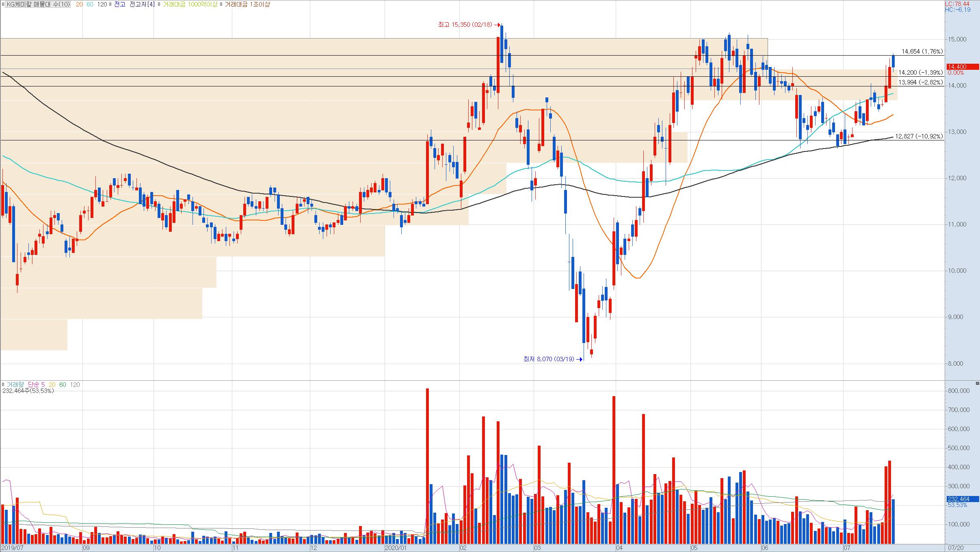980x552 pixels.
Task: Toggle the marker before 전고 indicator
Action: [x=111, y=4]
